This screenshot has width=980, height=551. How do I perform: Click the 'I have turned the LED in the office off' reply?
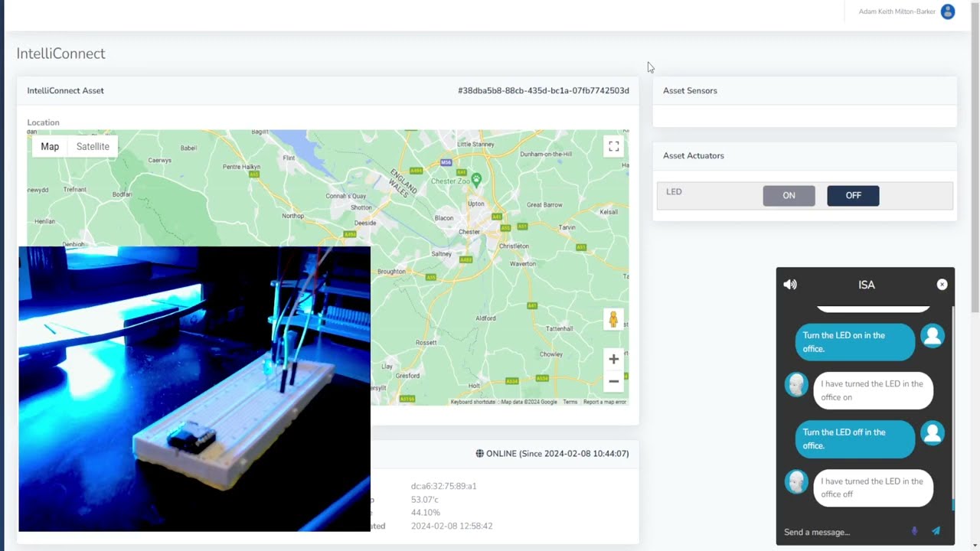click(x=873, y=487)
